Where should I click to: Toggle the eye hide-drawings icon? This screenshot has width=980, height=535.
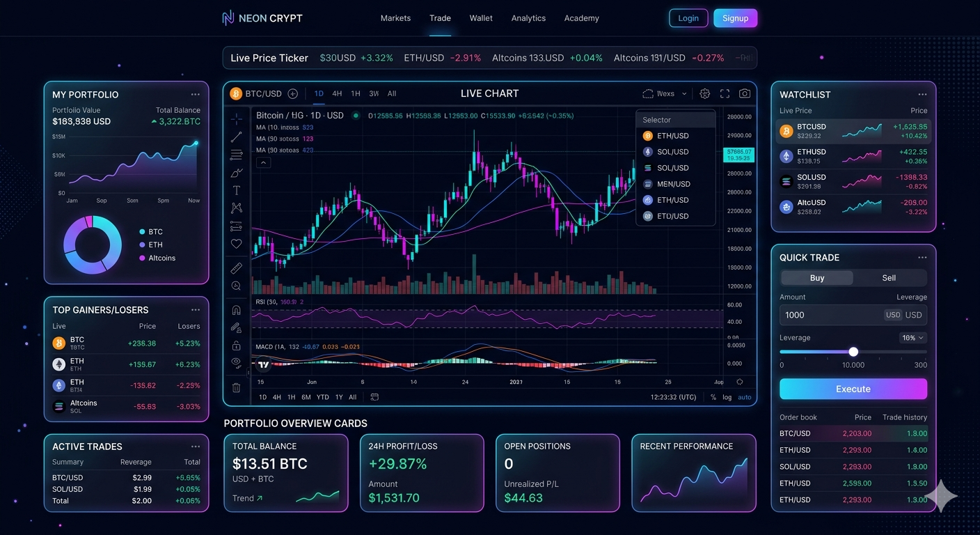[237, 362]
